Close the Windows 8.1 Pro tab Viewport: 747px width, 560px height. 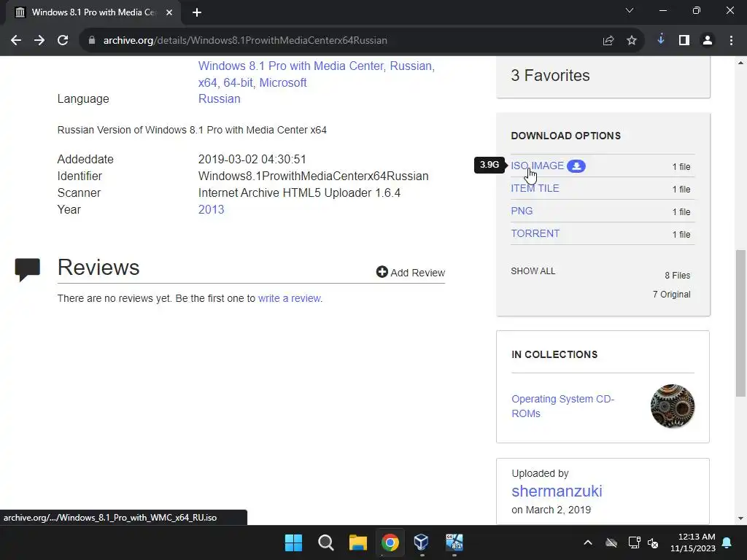coord(169,12)
